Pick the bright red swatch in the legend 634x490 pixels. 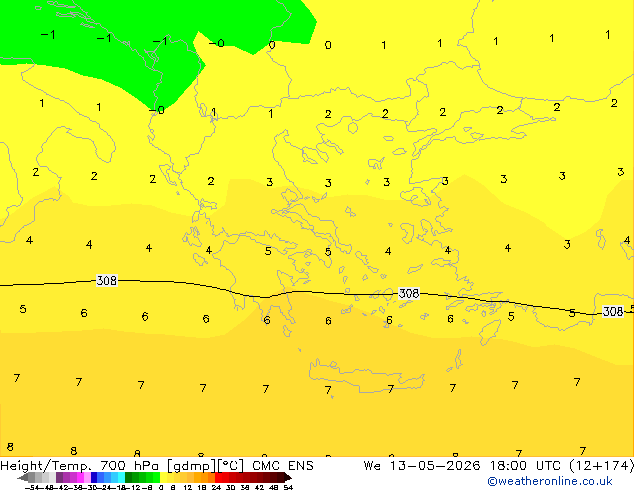(218, 477)
